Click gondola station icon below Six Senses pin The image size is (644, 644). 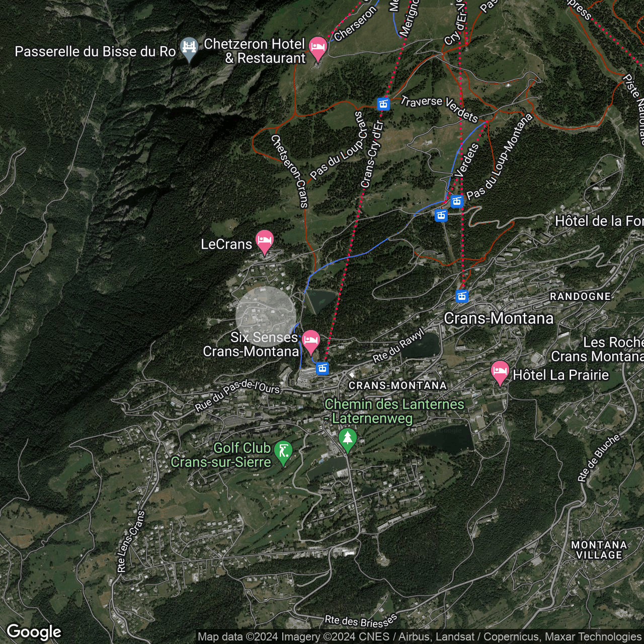coord(323,368)
